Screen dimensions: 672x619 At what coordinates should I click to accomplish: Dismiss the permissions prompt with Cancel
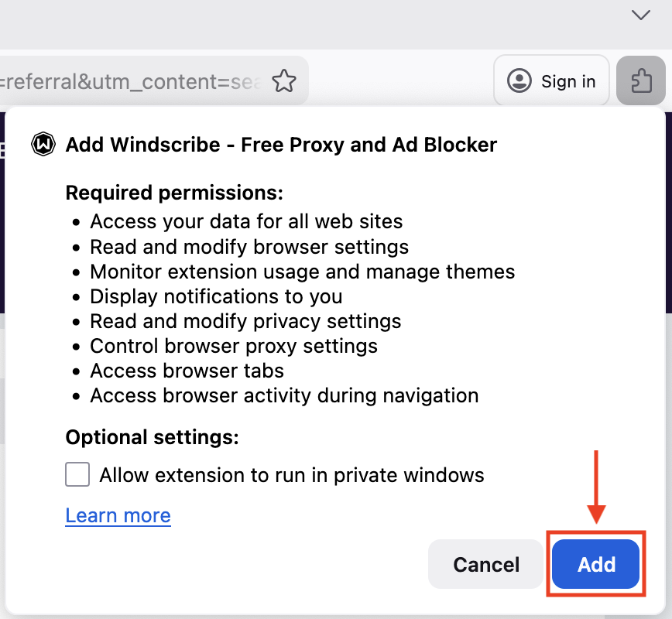pyautogui.click(x=485, y=564)
